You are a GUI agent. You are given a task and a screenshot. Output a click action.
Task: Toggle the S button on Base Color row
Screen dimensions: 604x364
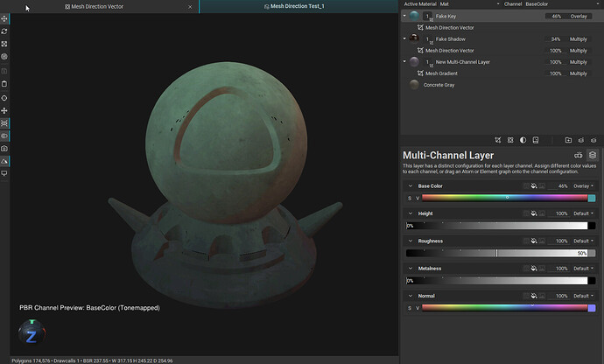409,198
